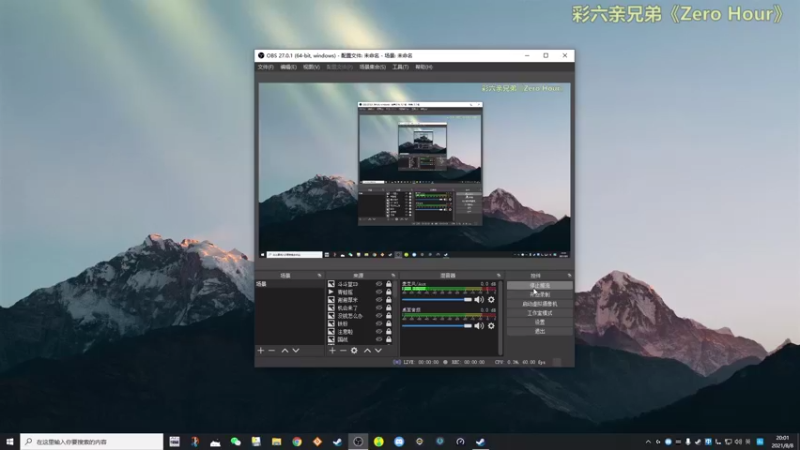Pop out the 混音器 dock via header icon
800x450 pixels.
498,276
